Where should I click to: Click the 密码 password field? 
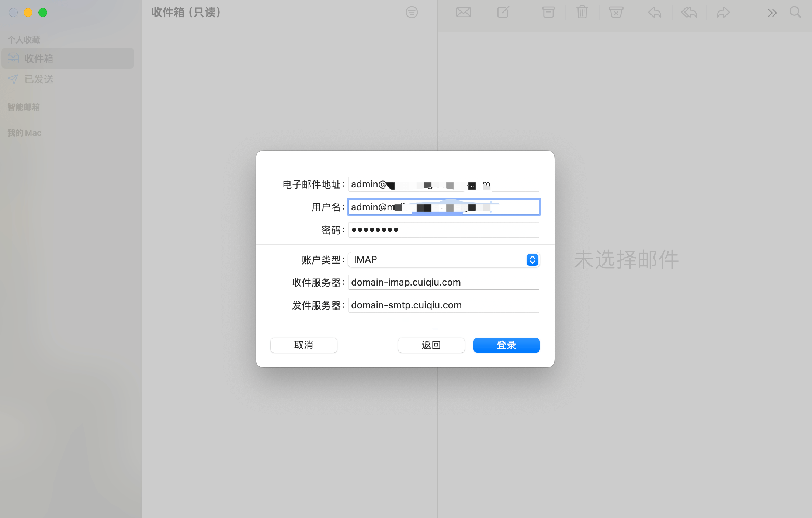click(x=444, y=230)
